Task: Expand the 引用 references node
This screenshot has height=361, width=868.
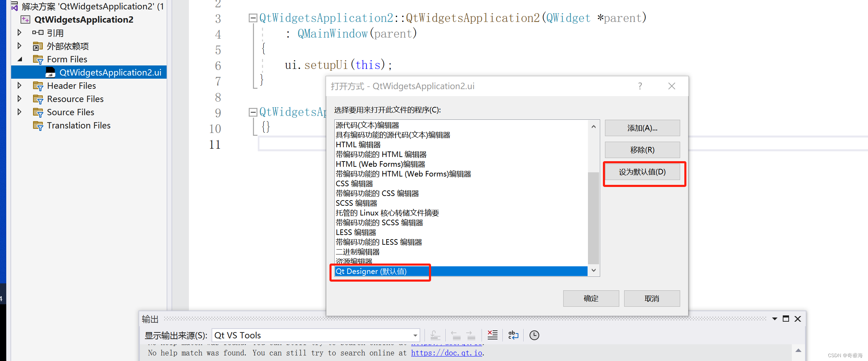Action: pyautogui.click(x=19, y=32)
